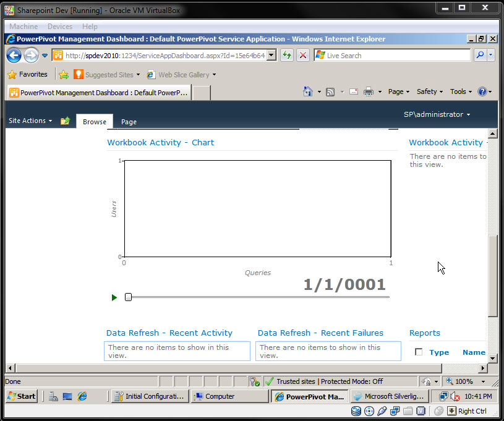Expand Suggested Sites dropdown
This screenshot has height=421, width=504.
pos(139,75)
